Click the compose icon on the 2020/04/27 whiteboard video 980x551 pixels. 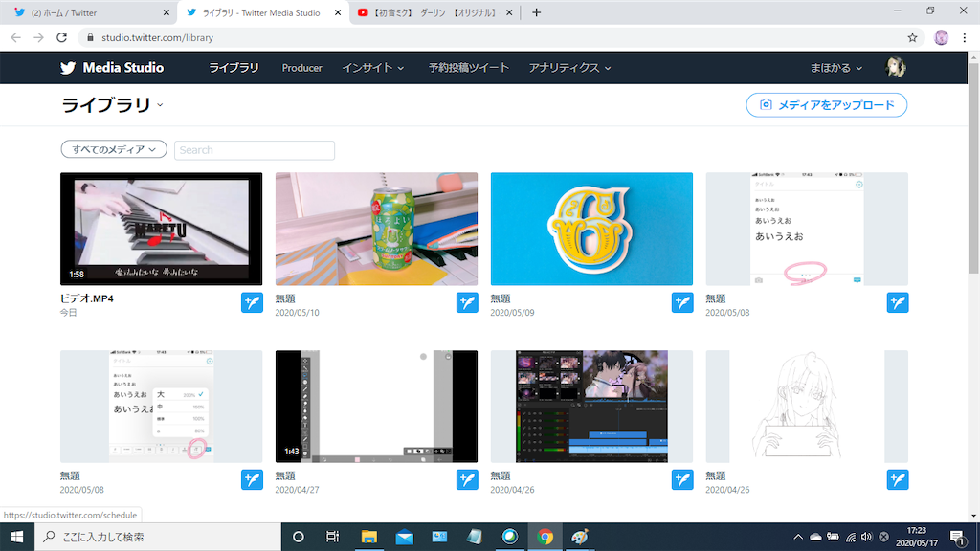[x=467, y=479]
